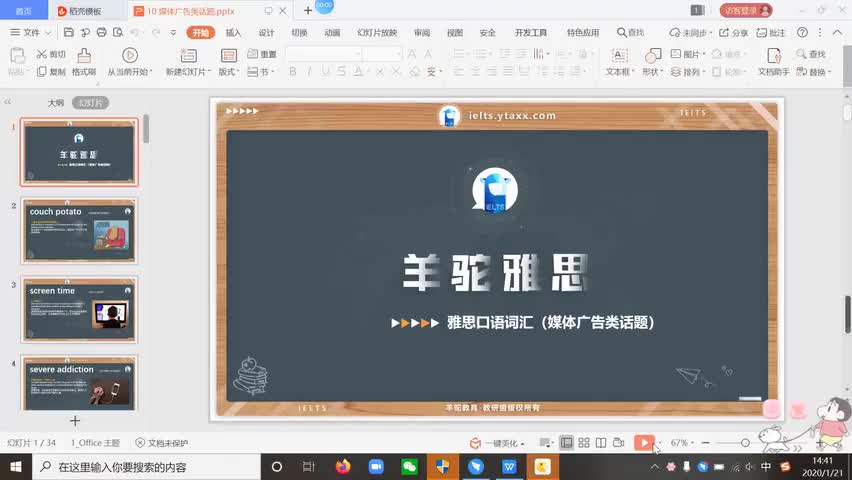The image size is (852, 480).
Task: Click the screen recording camera icon in status bar
Action: click(x=618, y=442)
